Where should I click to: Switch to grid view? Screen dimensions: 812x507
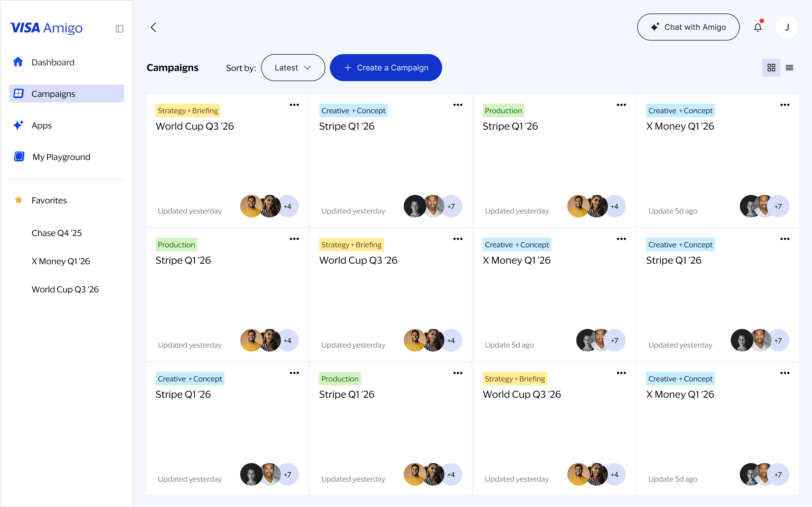(x=771, y=68)
